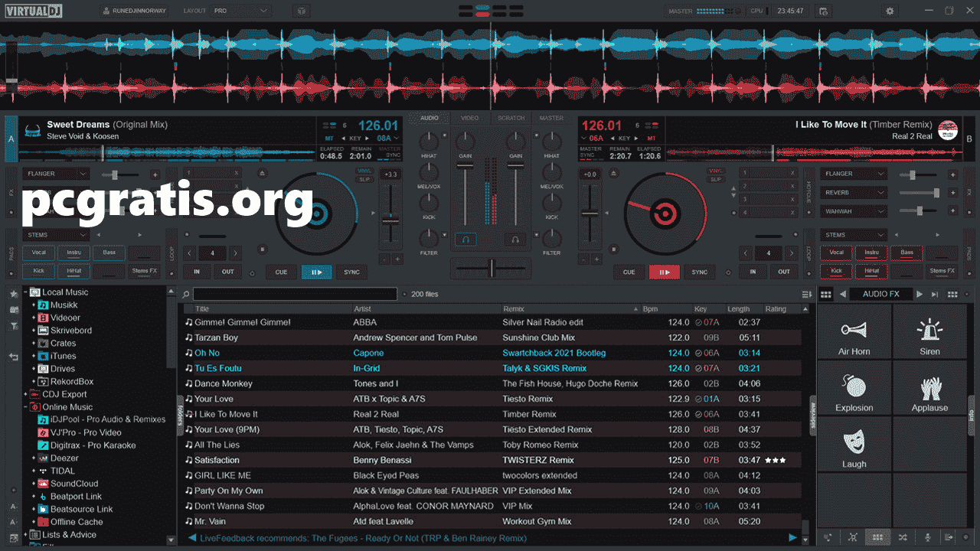Open the PRO layout dropdown
Viewport: 980px width, 551px height.
tap(241, 11)
